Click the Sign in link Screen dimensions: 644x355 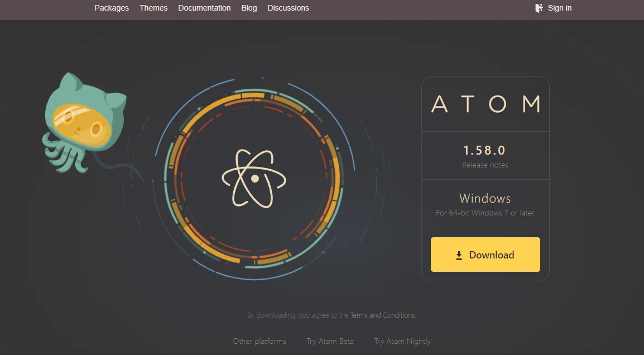click(x=559, y=8)
